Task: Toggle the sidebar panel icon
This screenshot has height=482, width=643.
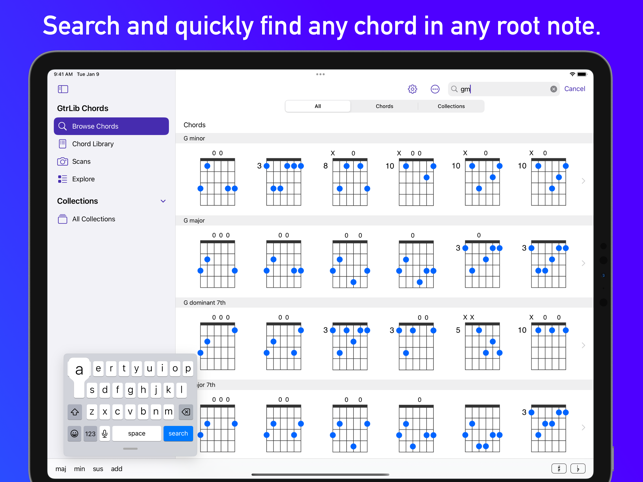Action: point(63,89)
